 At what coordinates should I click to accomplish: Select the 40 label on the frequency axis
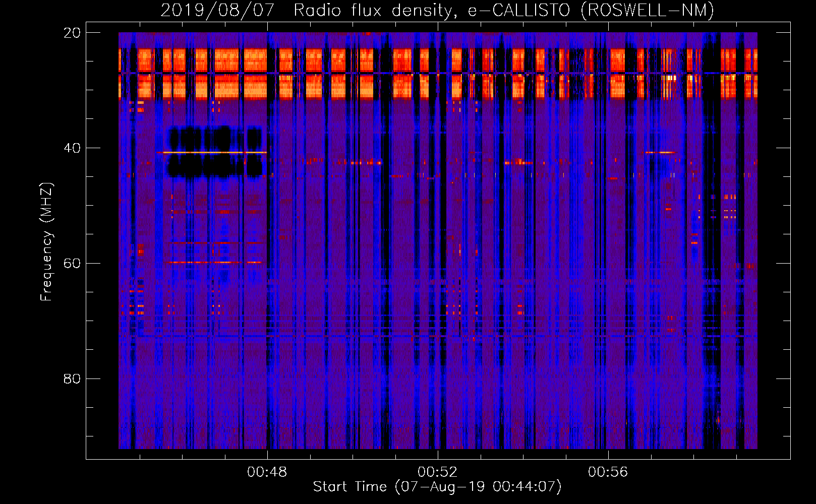(72, 148)
